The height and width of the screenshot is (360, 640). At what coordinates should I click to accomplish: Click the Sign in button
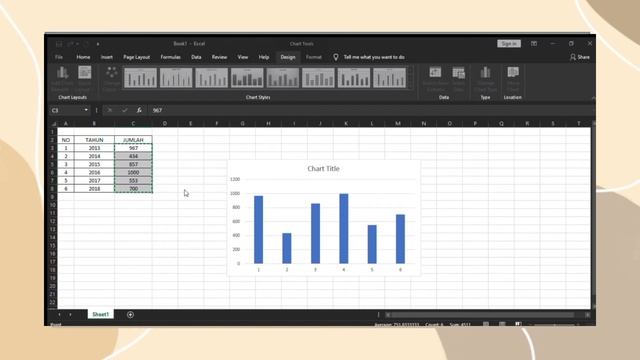(509, 44)
